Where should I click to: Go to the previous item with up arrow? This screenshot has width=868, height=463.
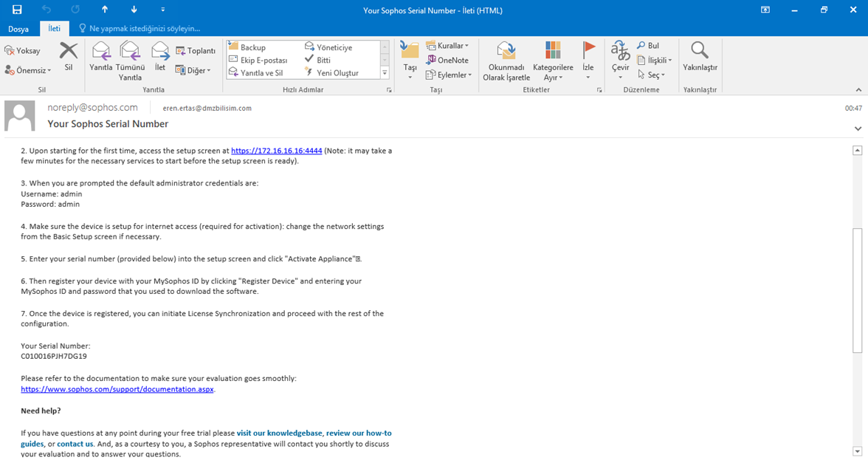pos(105,10)
